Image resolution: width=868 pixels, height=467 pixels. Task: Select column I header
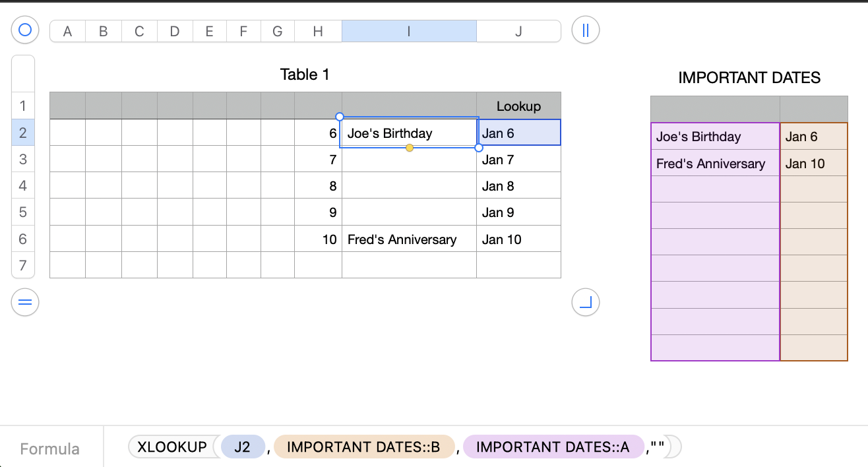(x=409, y=31)
